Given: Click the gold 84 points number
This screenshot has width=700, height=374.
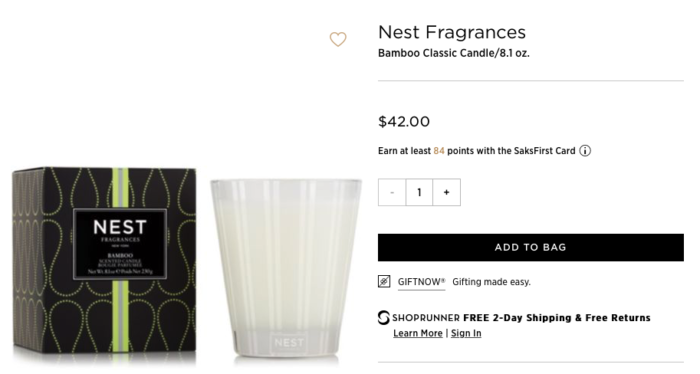Looking at the screenshot, I should [439, 151].
